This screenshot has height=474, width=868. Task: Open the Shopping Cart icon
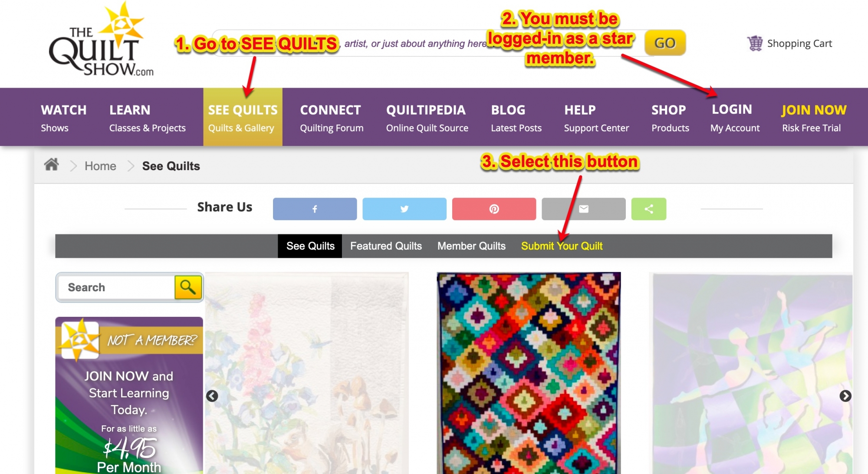(x=755, y=43)
